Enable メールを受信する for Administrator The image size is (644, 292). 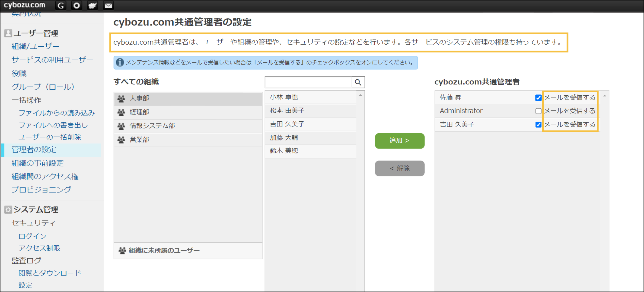538,111
